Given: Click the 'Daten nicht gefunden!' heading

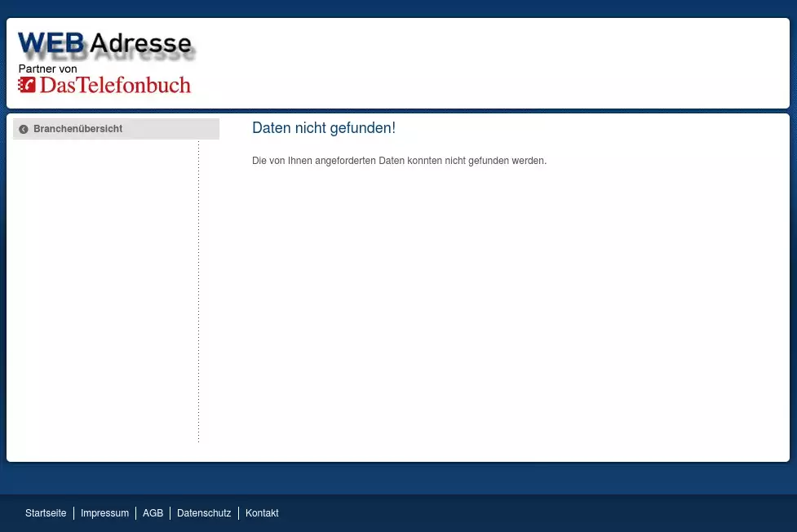Looking at the screenshot, I should 324,128.
